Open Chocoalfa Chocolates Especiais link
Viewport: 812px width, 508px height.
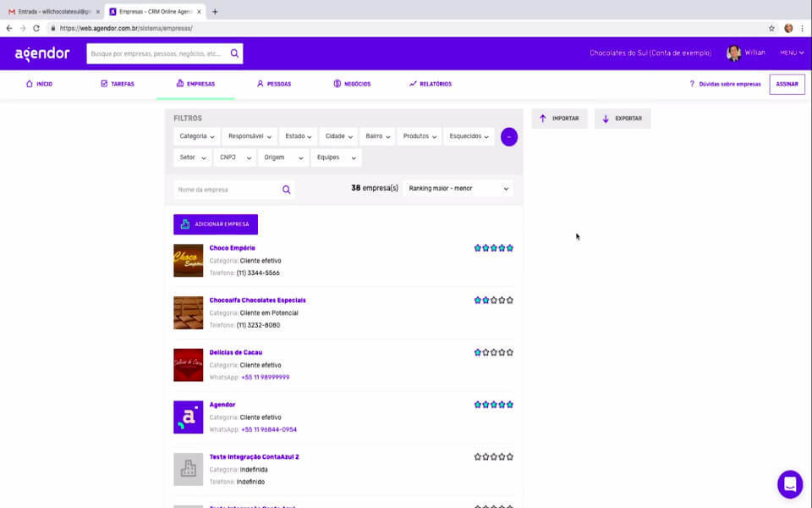click(x=257, y=300)
